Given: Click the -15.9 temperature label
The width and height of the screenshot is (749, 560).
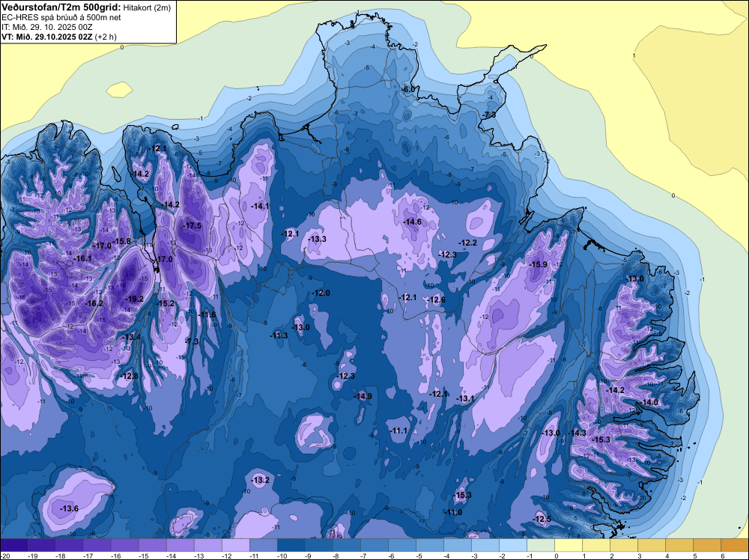Looking at the screenshot, I should tap(539, 264).
